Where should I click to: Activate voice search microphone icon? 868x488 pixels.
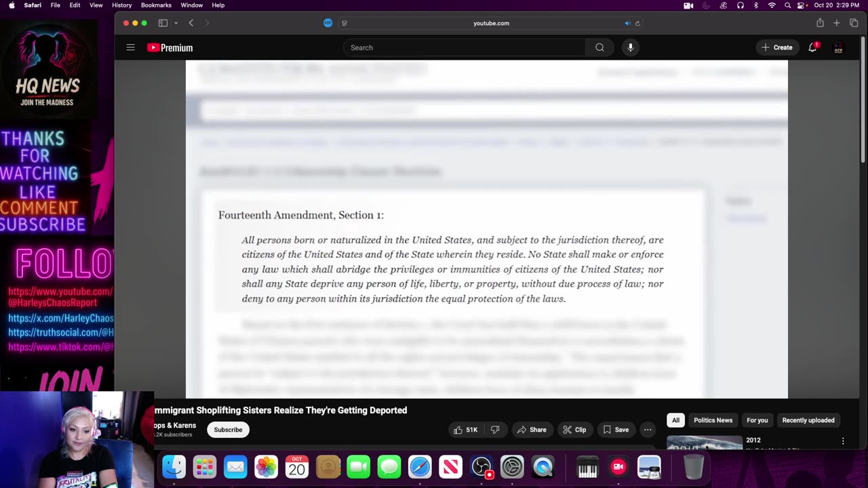[630, 47]
